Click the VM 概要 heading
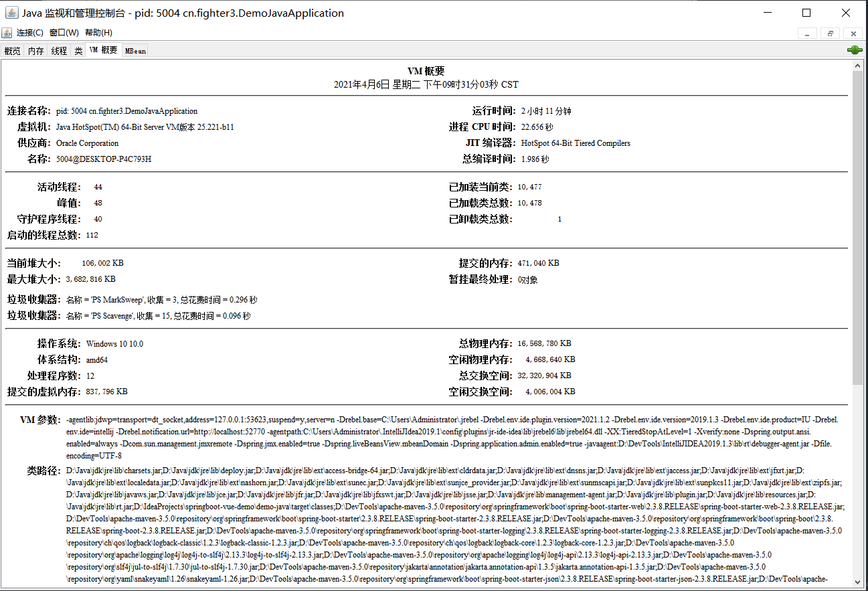Screen dimensions: 868x591 tap(426, 72)
